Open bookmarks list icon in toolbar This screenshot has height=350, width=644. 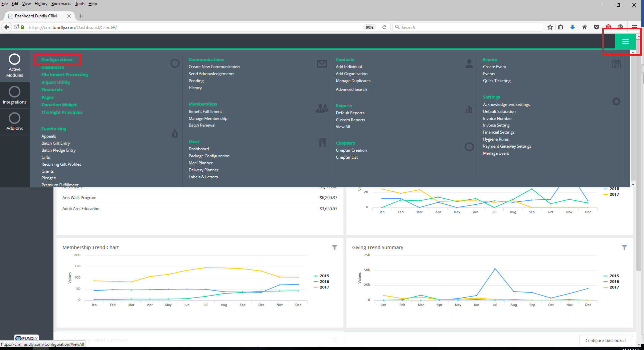pyautogui.click(x=560, y=27)
